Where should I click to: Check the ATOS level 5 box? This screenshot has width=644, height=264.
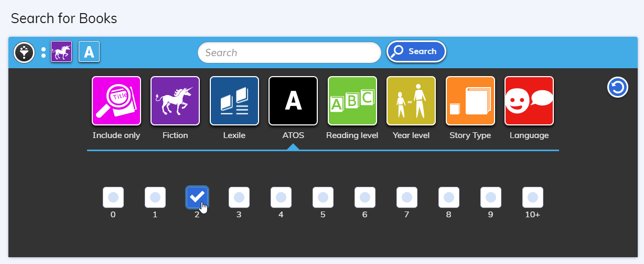click(323, 197)
